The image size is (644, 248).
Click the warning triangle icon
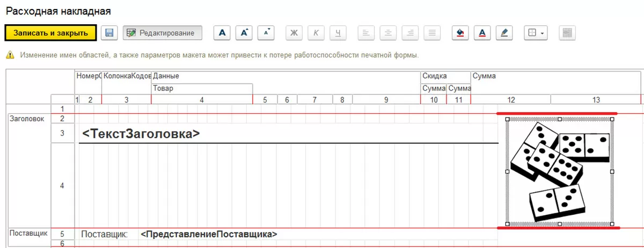10,55
